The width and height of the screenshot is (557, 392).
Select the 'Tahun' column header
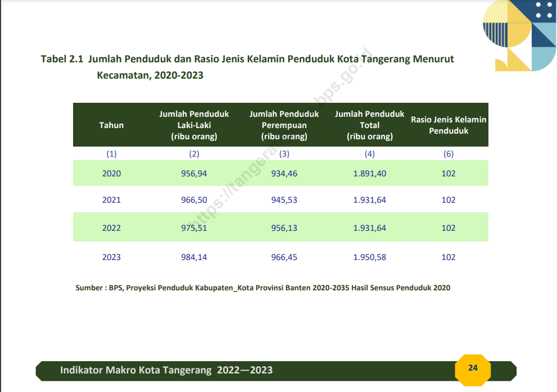(x=111, y=125)
